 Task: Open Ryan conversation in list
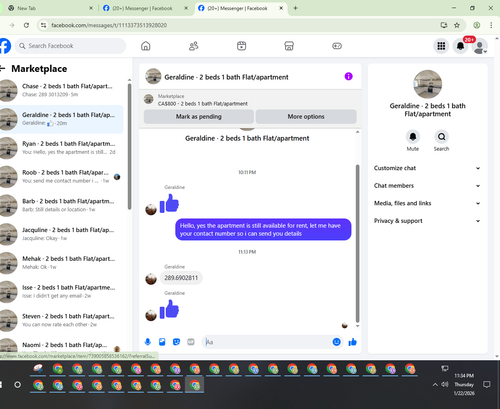(62, 148)
